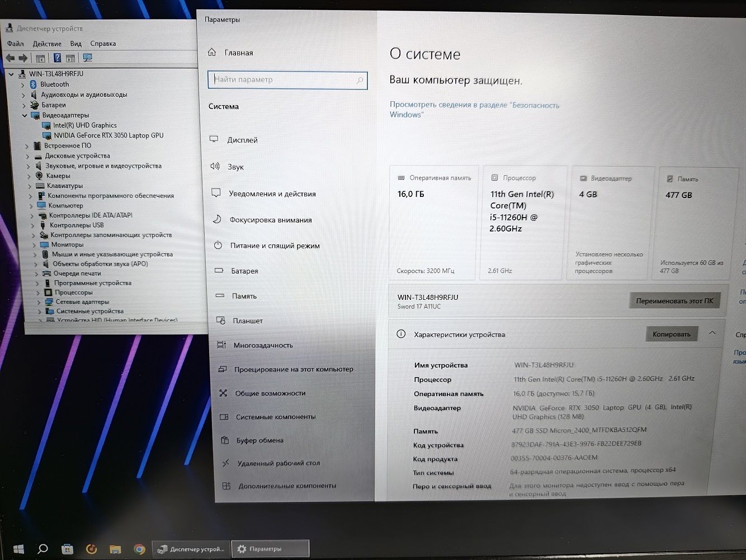Go back in Device Manager toolbar
Viewport: 746px width, 560px height.
[x=11, y=58]
